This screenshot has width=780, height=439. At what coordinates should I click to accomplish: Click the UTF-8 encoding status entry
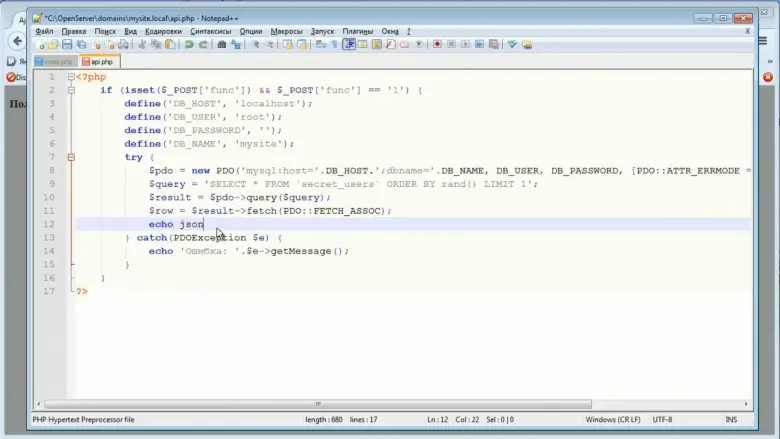[662, 420]
